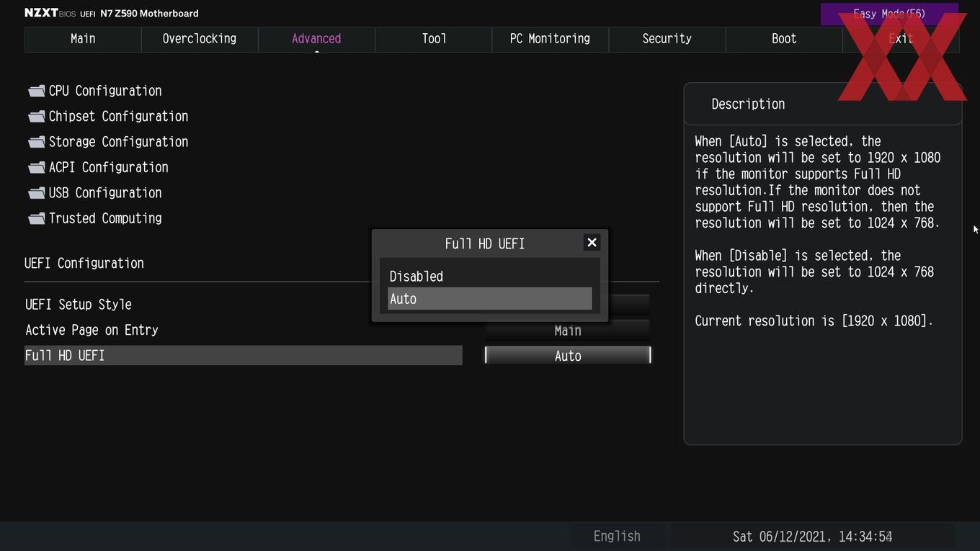
Task: Click the date and time display
Action: coord(812,537)
